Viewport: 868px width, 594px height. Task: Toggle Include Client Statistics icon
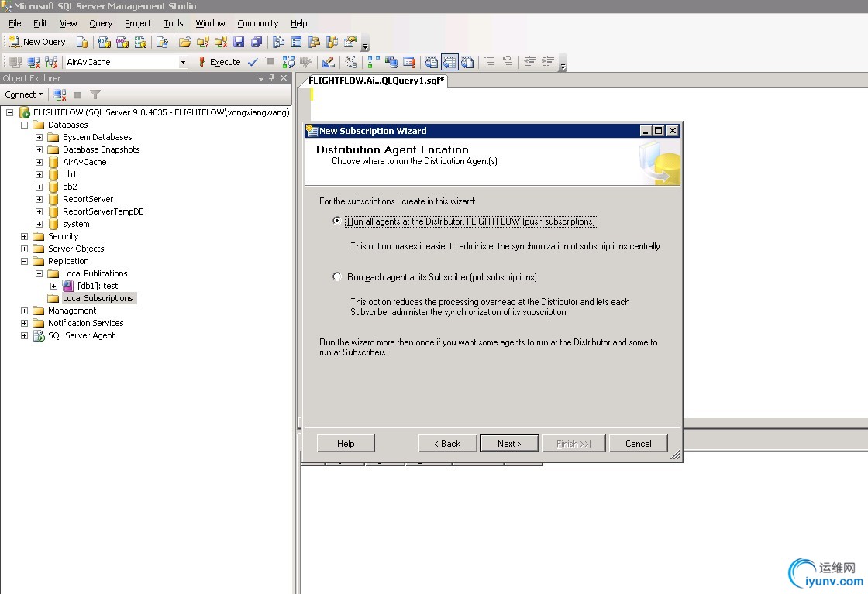coord(391,62)
